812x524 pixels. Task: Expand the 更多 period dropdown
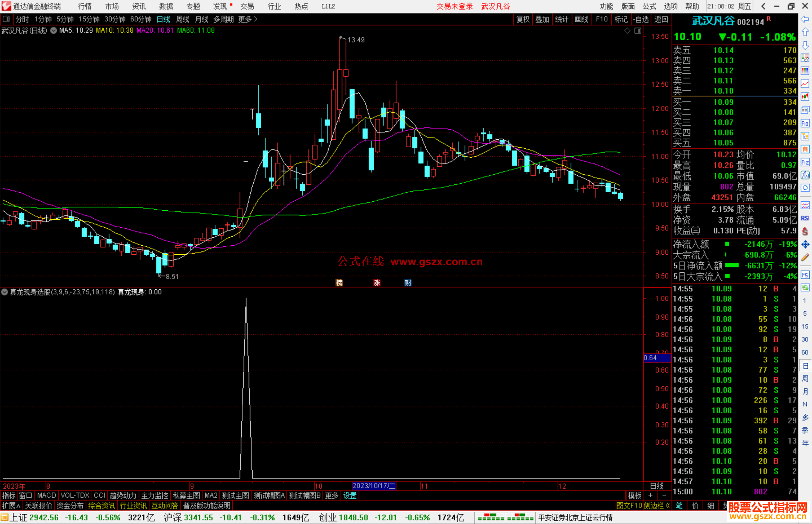248,19
